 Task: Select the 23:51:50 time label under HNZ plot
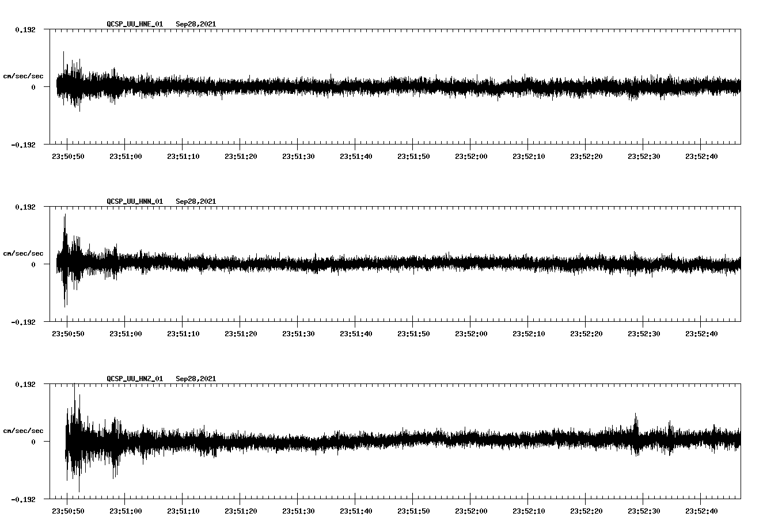click(x=413, y=511)
